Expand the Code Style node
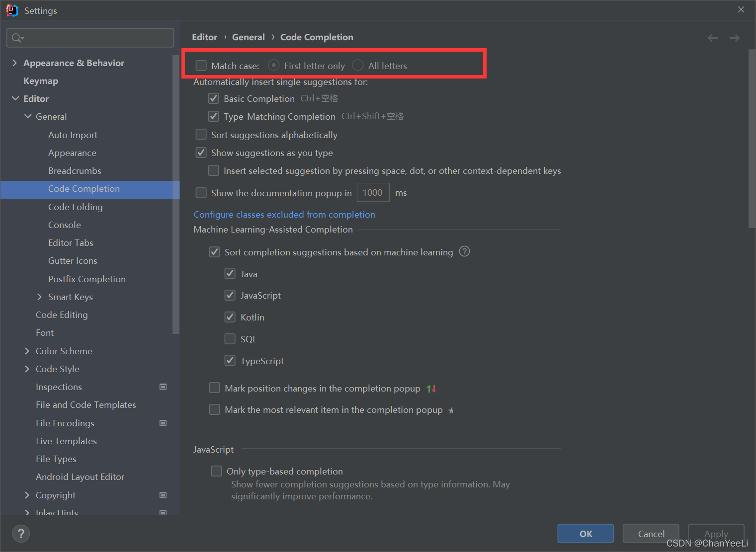The height and width of the screenshot is (552, 756). coord(27,369)
